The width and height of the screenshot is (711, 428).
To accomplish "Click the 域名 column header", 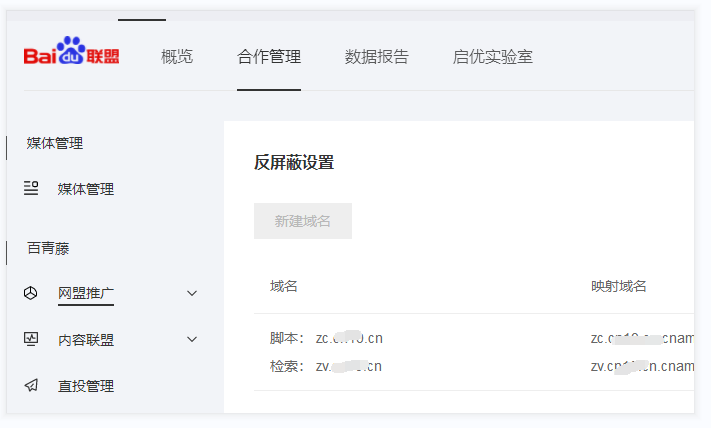I will [284, 286].
